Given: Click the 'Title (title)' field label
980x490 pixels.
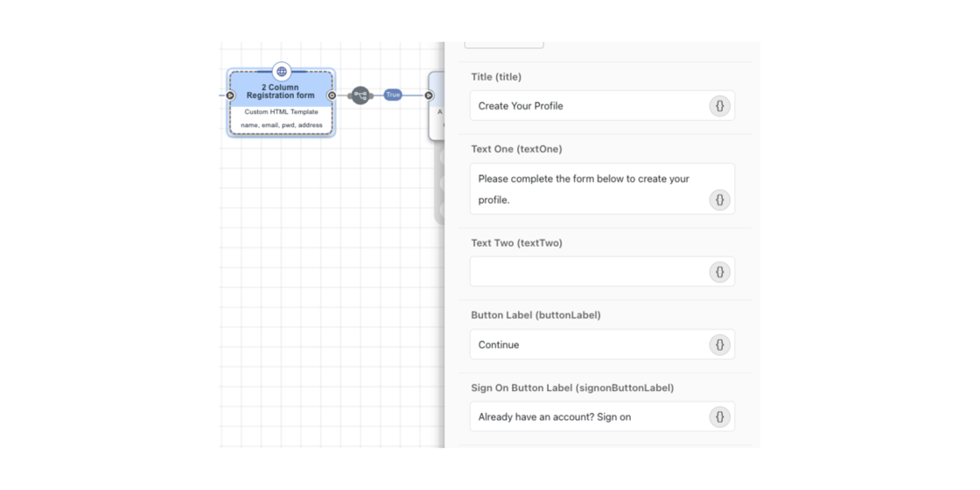Looking at the screenshot, I should (496, 77).
